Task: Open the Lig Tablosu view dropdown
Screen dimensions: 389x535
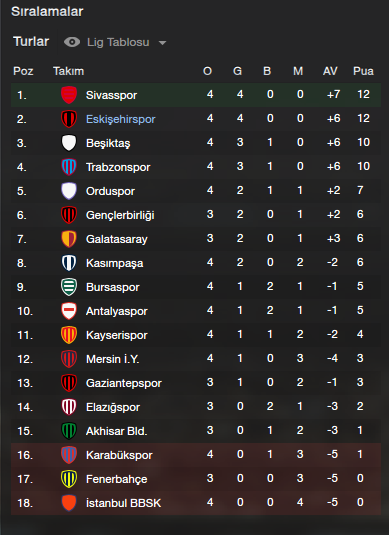Action: (x=118, y=42)
